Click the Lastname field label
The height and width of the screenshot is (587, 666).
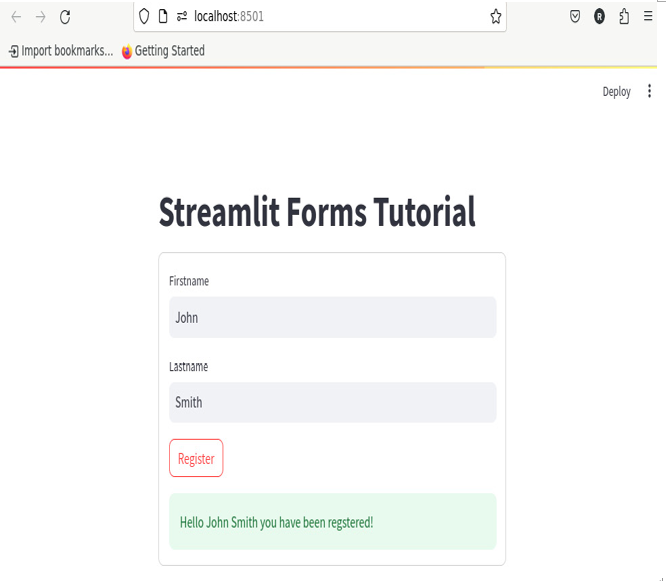click(x=188, y=367)
